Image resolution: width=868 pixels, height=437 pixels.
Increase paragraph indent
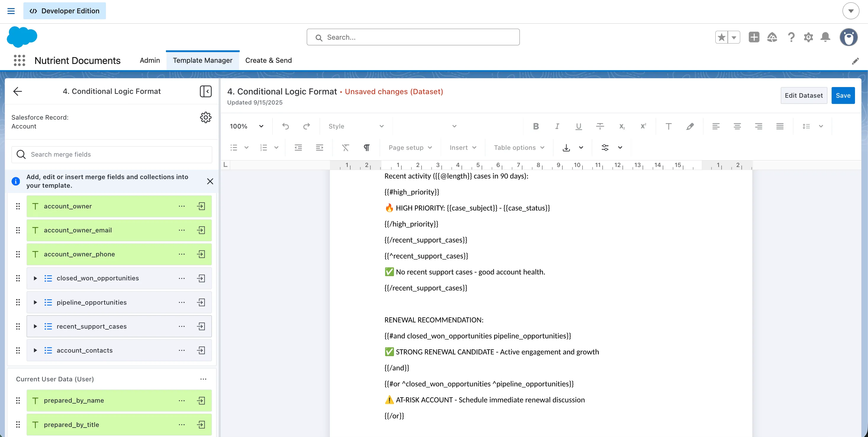coord(320,147)
